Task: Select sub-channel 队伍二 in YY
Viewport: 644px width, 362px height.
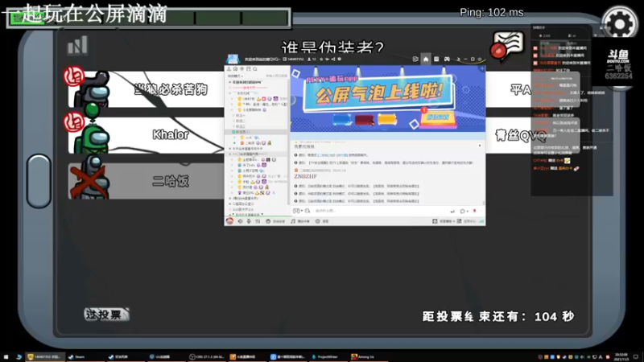Action: point(241,121)
